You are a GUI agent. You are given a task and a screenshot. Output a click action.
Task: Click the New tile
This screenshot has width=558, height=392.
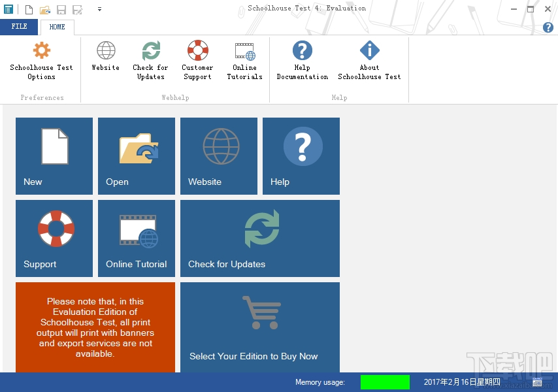tap(54, 156)
